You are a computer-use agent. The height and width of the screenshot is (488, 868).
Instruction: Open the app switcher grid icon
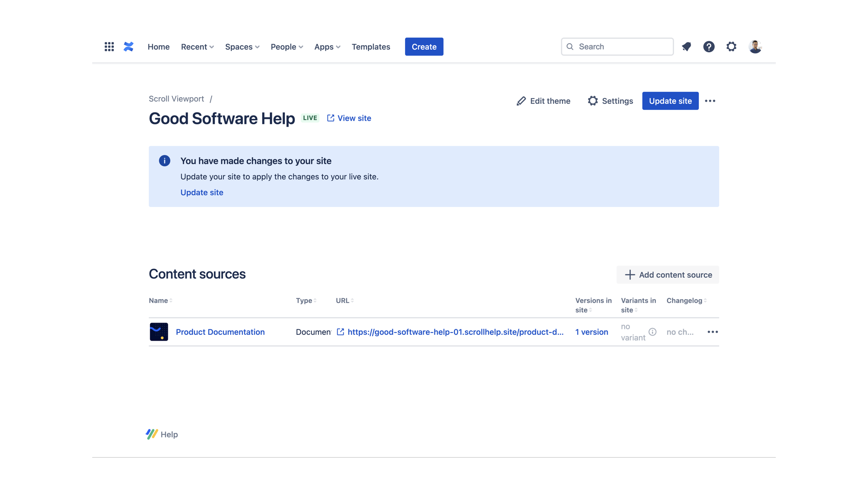coord(109,47)
